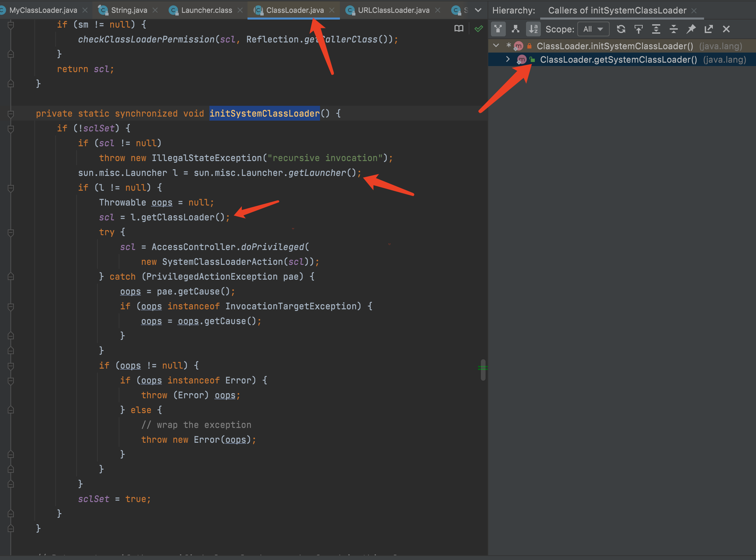Select ClassLoader.initSystemClassLoader() hierarchy row
The image size is (756, 560).
[x=622, y=46]
